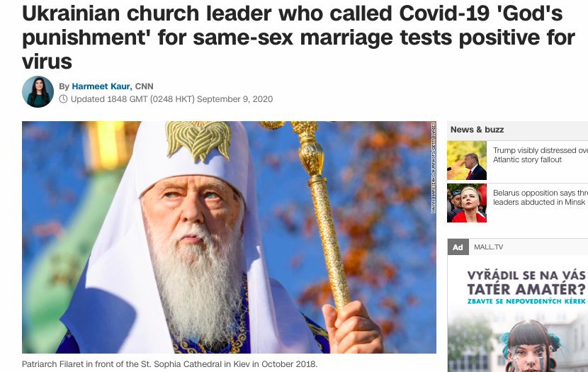Click the News & buzz section heading
This screenshot has height=372, width=588.
tap(477, 130)
